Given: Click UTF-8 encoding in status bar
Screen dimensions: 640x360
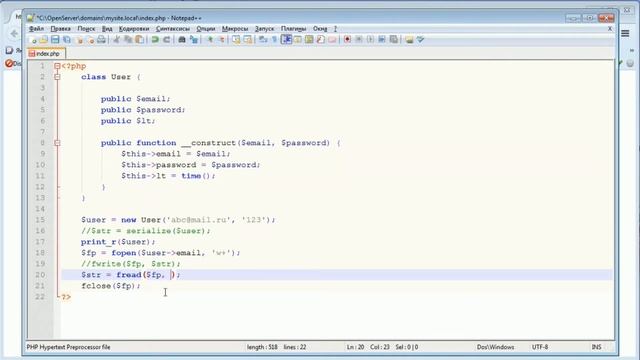Looking at the screenshot, I should [540, 347].
